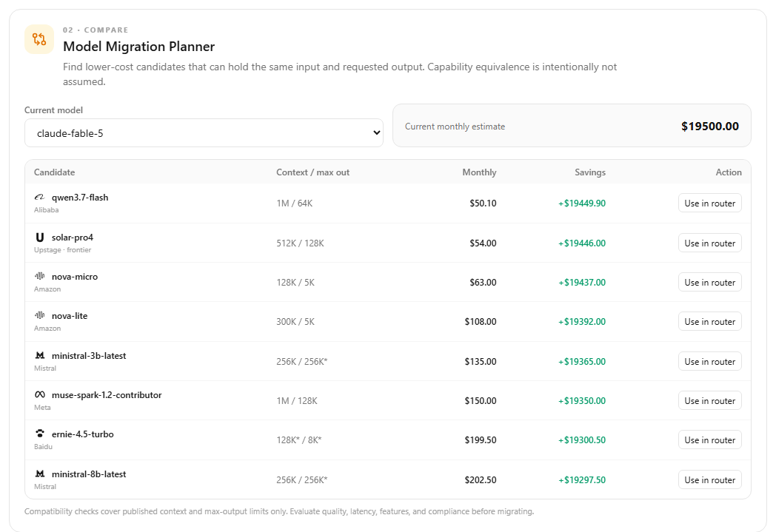
Task: Click the Baidu logo beside ernie-4.5-turbo
Action: [39, 434]
